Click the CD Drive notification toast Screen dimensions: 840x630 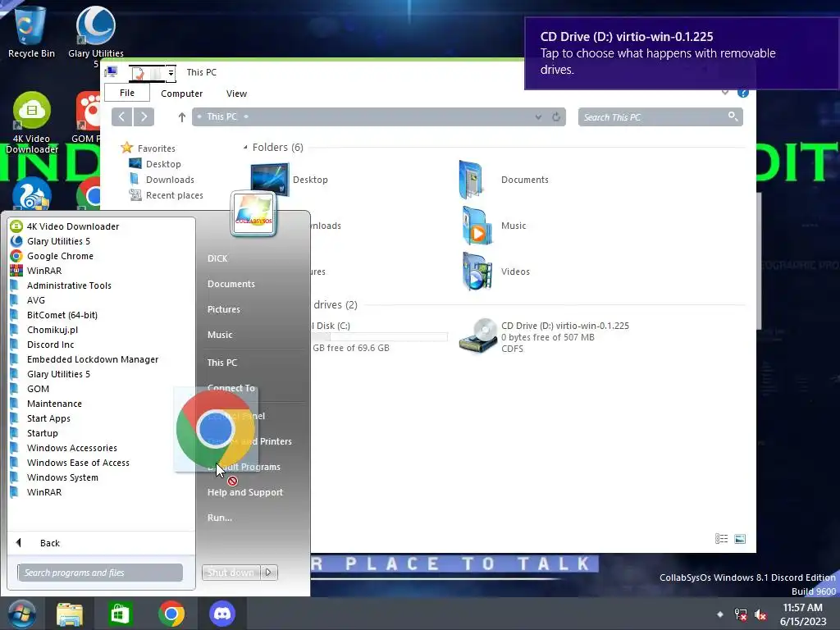coord(682,53)
